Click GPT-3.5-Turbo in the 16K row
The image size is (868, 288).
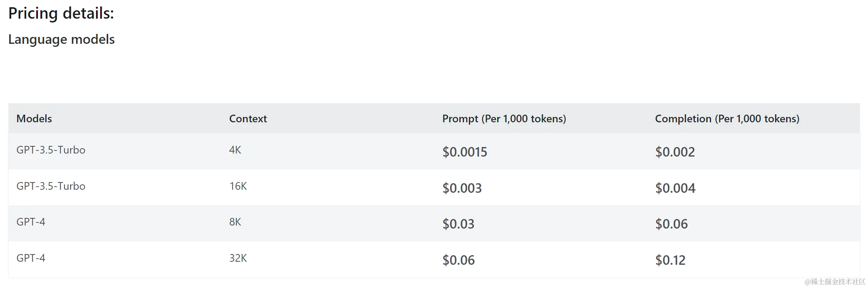pos(51,186)
